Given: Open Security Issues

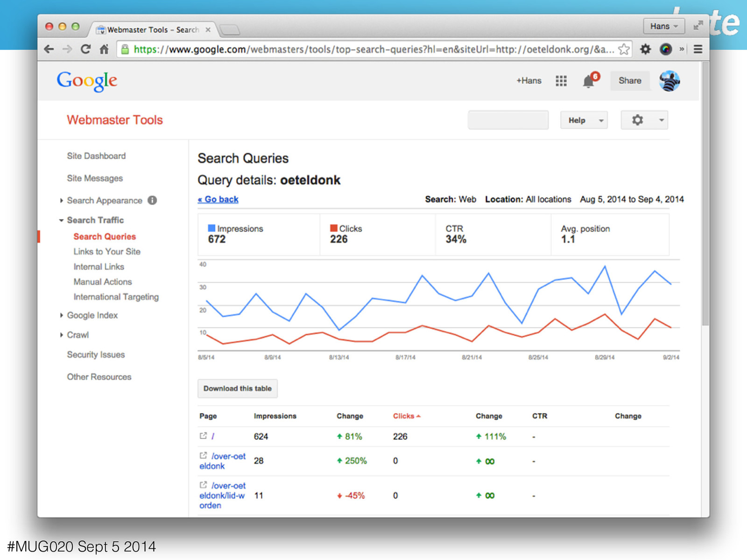Looking at the screenshot, I should pyautogui.click(x=96, y=355).
